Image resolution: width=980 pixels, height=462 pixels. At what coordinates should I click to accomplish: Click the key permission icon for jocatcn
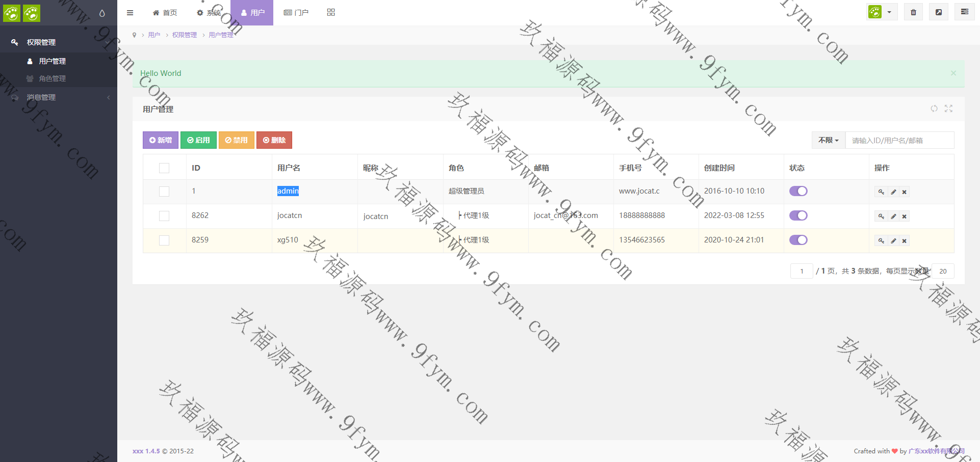(x=881, y=216)
